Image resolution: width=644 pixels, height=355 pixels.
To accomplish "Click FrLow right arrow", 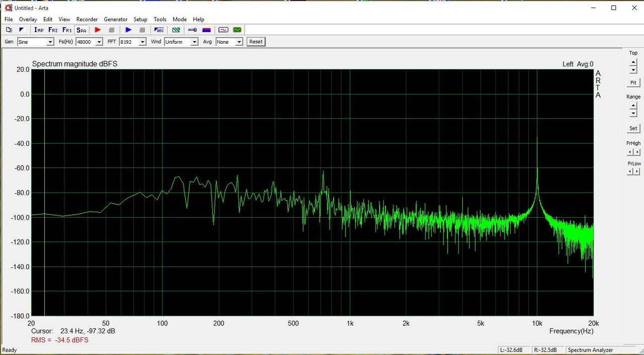I will point(637,171).
